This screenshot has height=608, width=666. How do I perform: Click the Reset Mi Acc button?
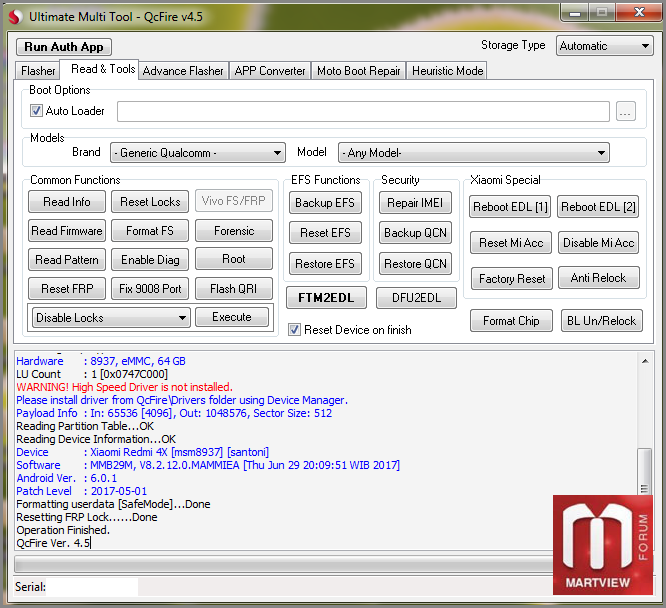511,243
